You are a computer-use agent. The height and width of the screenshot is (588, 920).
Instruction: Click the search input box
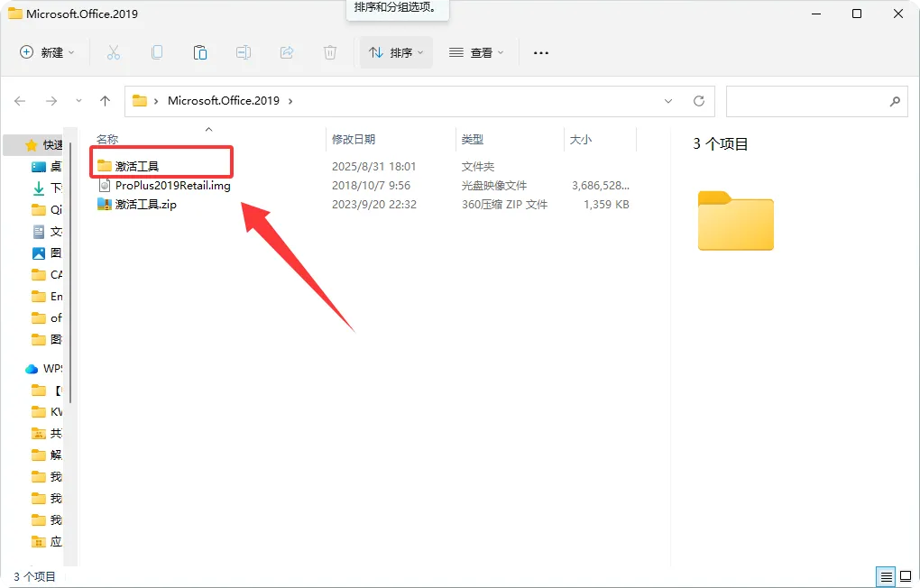click(x=817, y=101)
